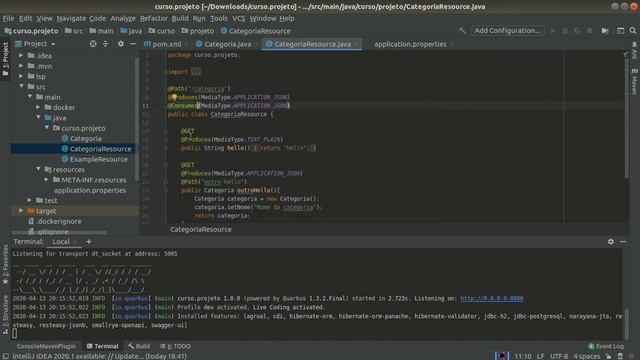Click the locate-in-project target icon
640x360 pixels.
(x=93, y=44)
